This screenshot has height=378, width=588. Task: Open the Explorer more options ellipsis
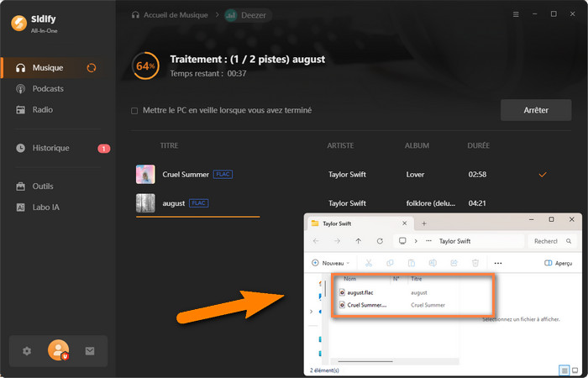[x=498, y=263]
